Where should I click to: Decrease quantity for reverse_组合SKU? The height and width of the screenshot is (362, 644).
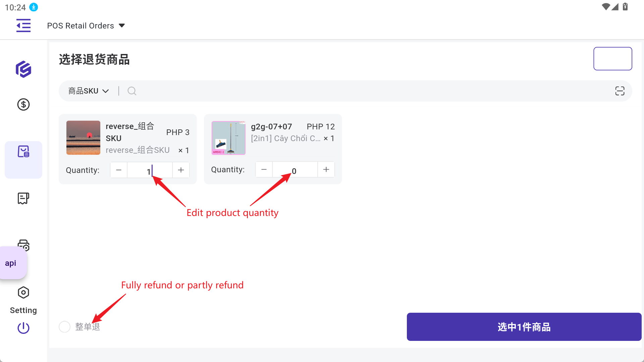119,170
